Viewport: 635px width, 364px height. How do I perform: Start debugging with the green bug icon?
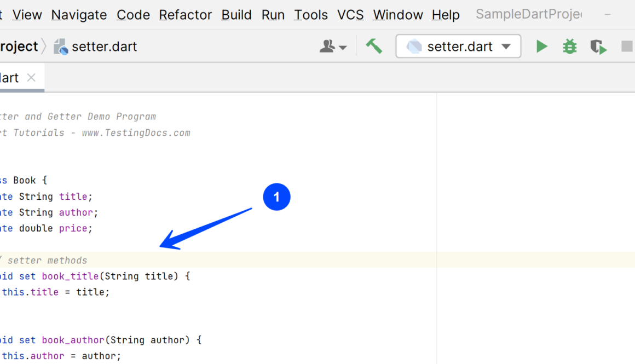pos(570,47)
